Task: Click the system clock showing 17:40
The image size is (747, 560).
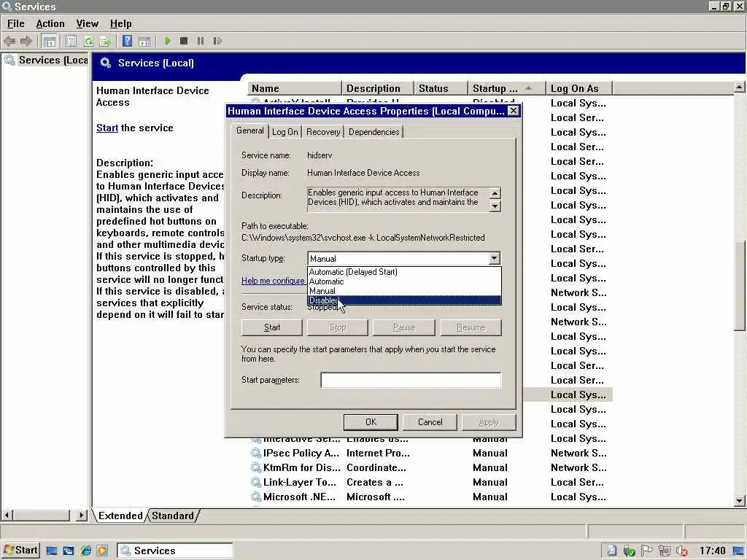Action: [712, 551]
